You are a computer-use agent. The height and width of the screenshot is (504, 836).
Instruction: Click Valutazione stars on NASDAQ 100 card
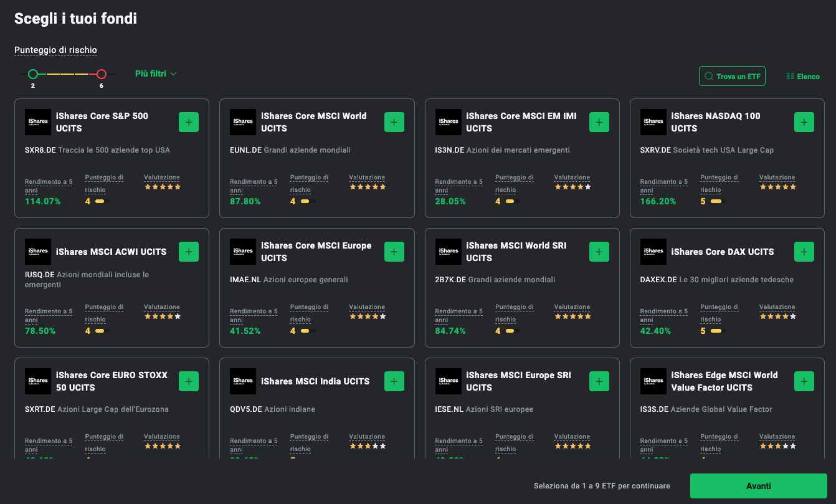[777, 187]
